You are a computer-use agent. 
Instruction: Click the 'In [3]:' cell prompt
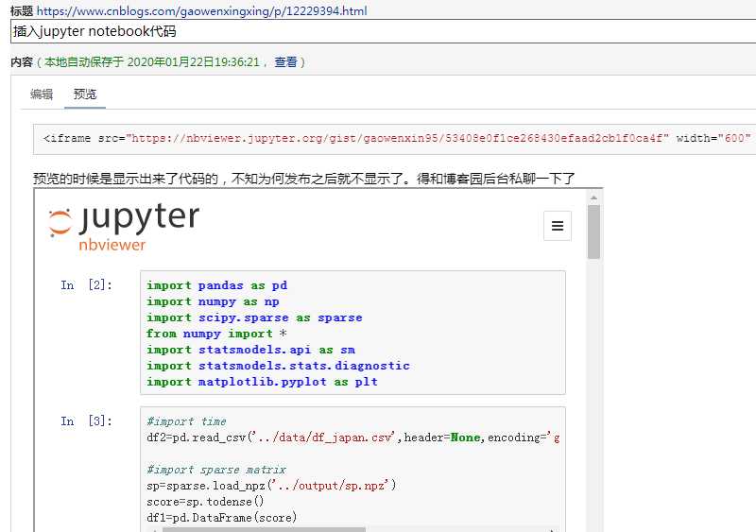(86, 421)
